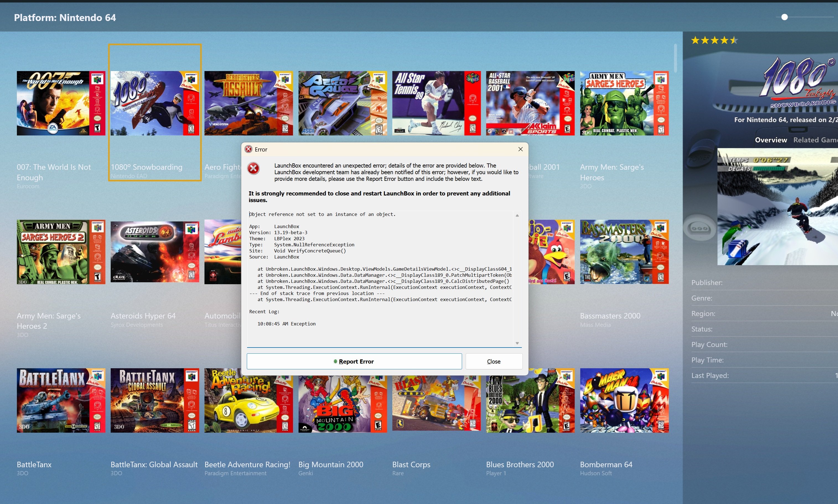Select Big Mountain 2000 box art
The height and width of the screenshot is (504, 838).
coord(343,404)
